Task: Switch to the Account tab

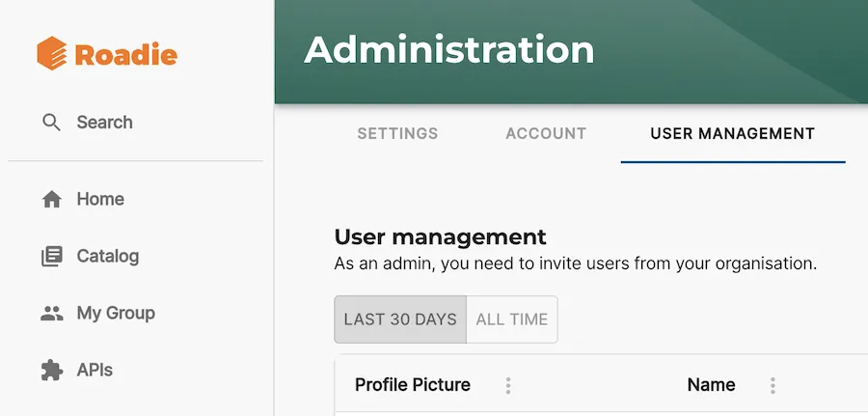Action: [546, 133]
